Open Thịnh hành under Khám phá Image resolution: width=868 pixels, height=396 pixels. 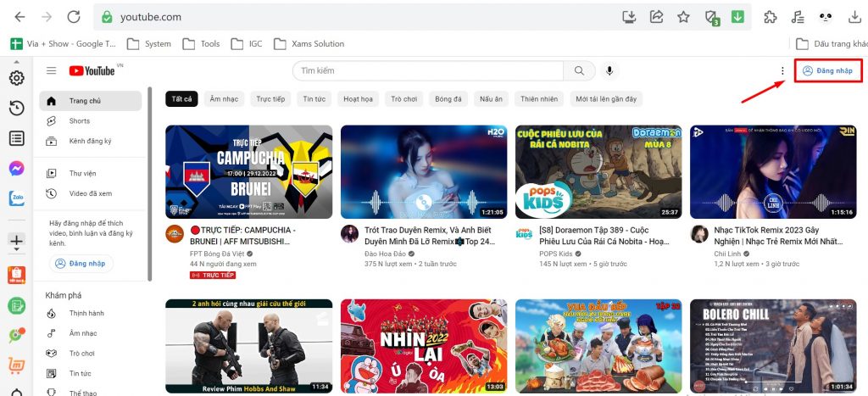91,313
